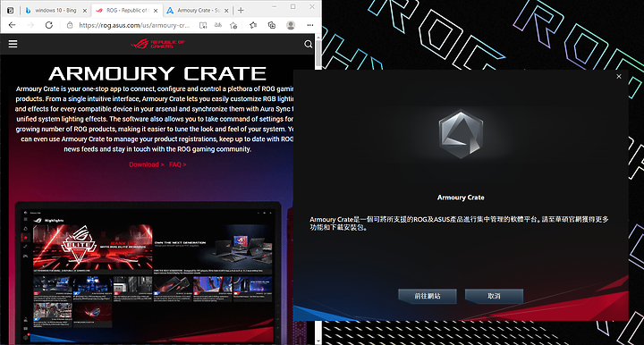644x345 pixels.
Task: Click the 'ARMOURY CRATE' page heading
Action: [157, 74]
